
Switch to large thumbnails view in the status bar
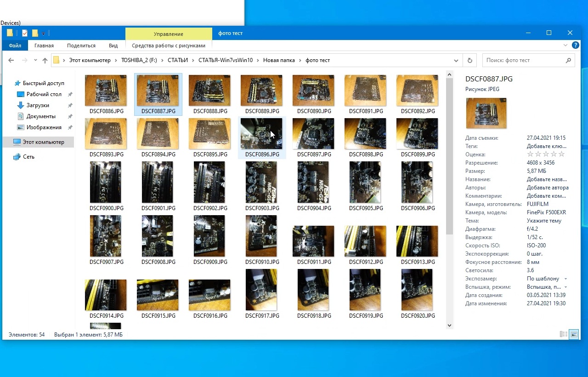pyautogui.click(x=574, y=335)
